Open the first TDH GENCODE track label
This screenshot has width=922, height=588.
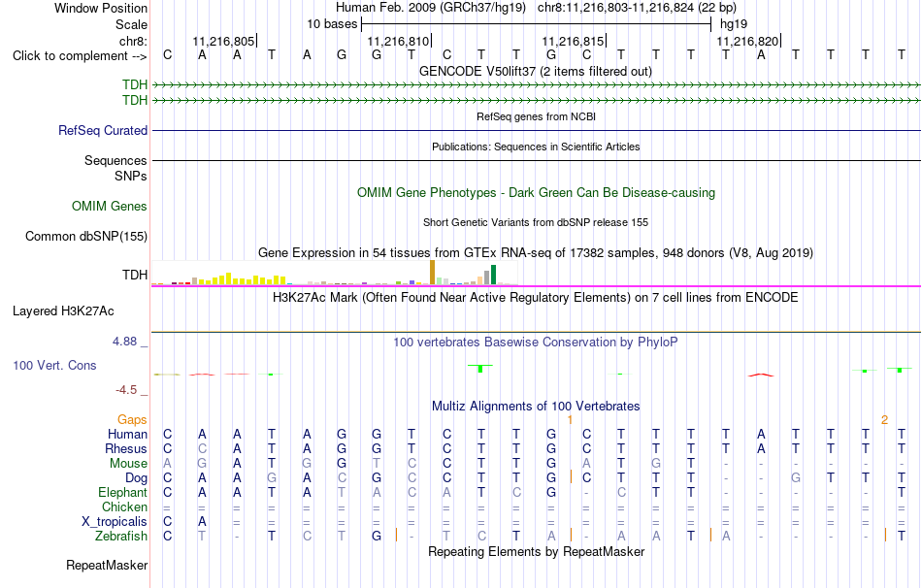(135, 84)
